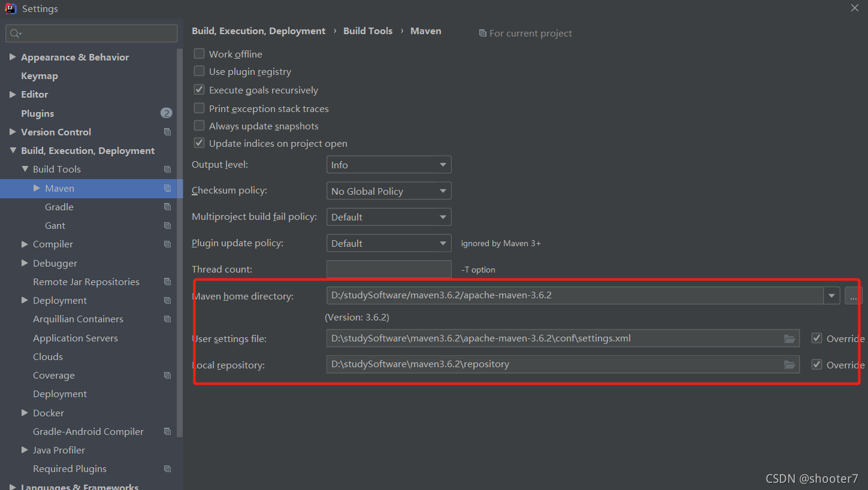868x490 pixels.
Task: Click the Plugins update count badge
Action: pos(167,113)
